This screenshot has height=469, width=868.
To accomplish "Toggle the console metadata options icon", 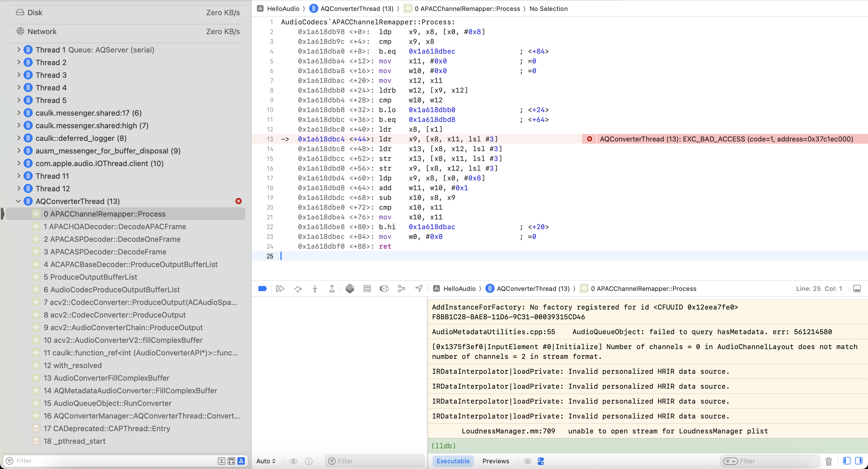I will [x=541, y=461].
